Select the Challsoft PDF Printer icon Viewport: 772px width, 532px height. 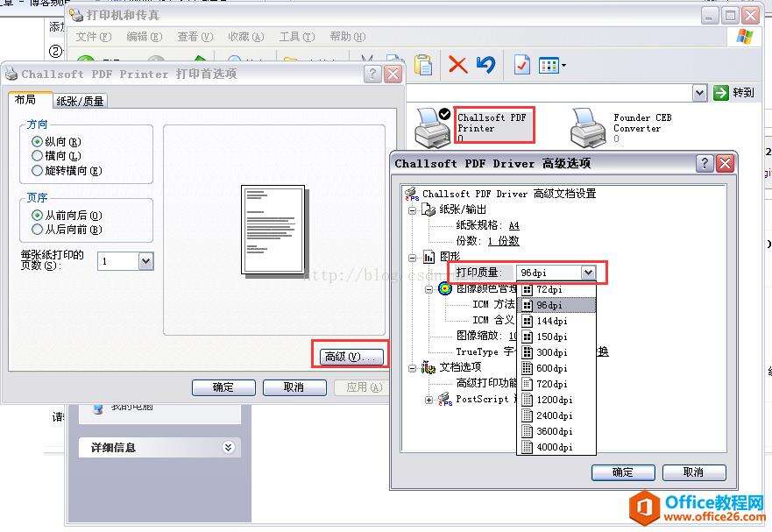tap(432, 126)
